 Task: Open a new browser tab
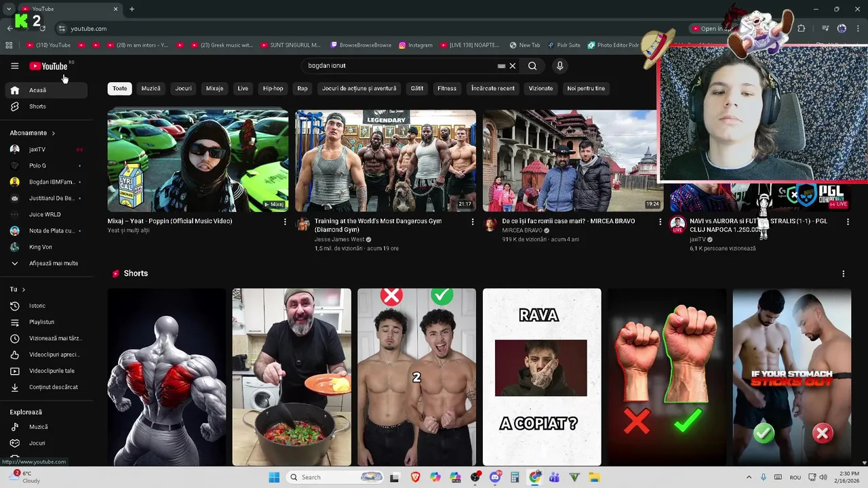point(132,9)
